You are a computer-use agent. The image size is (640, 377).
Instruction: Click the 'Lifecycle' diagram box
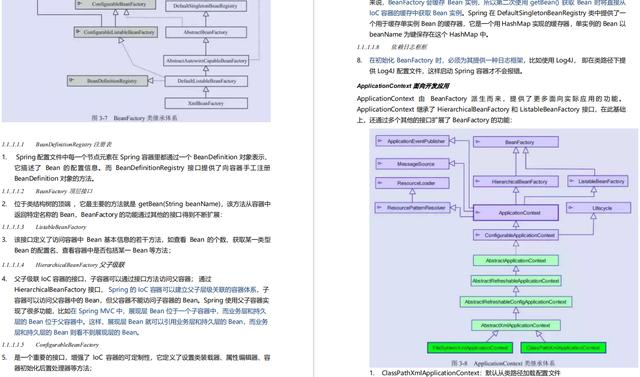[598, 208]
